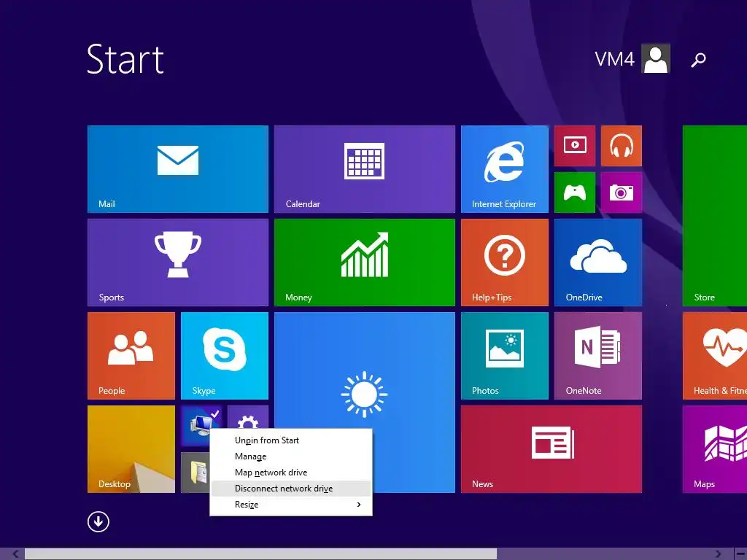The width and height of the screenshot is (747, 560).
Task: Click the VM4 username text
Action: (614, 59)
